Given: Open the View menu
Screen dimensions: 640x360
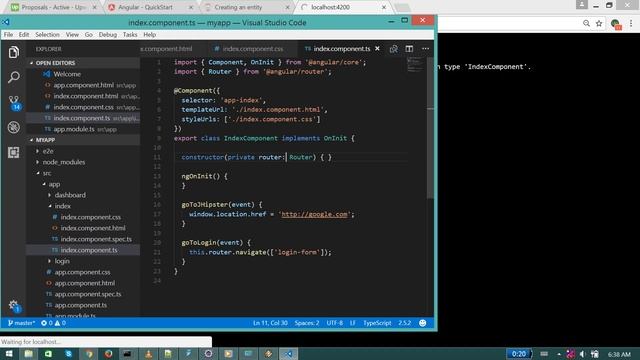Looking at the screenshot, I should pyautogui.click(x=72, y=35).
